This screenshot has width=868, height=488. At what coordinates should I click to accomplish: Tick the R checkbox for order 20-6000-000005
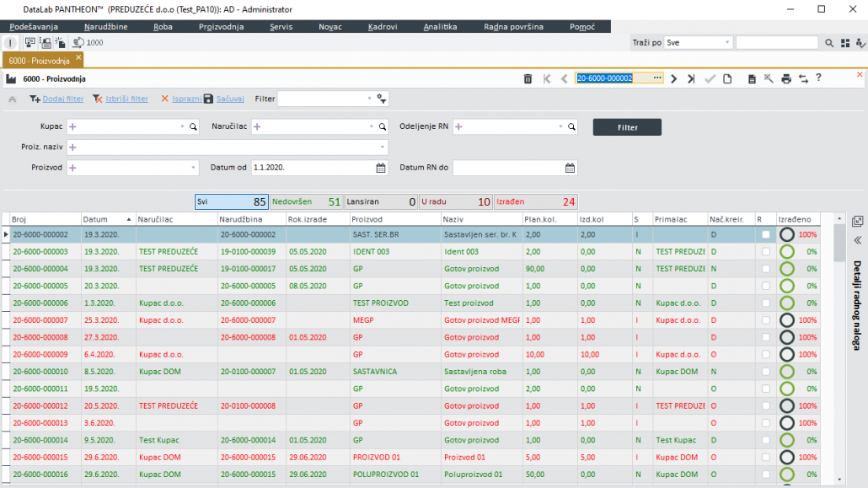coord(765,287)
